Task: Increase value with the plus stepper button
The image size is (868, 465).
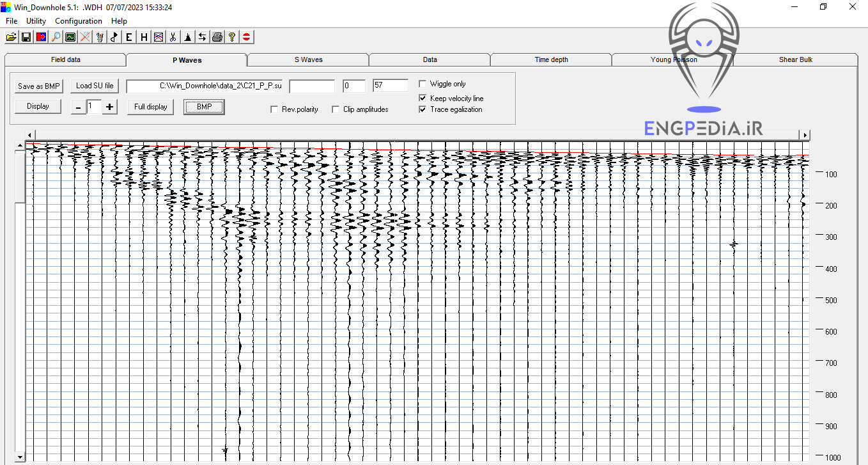Action: pos(110,107)
